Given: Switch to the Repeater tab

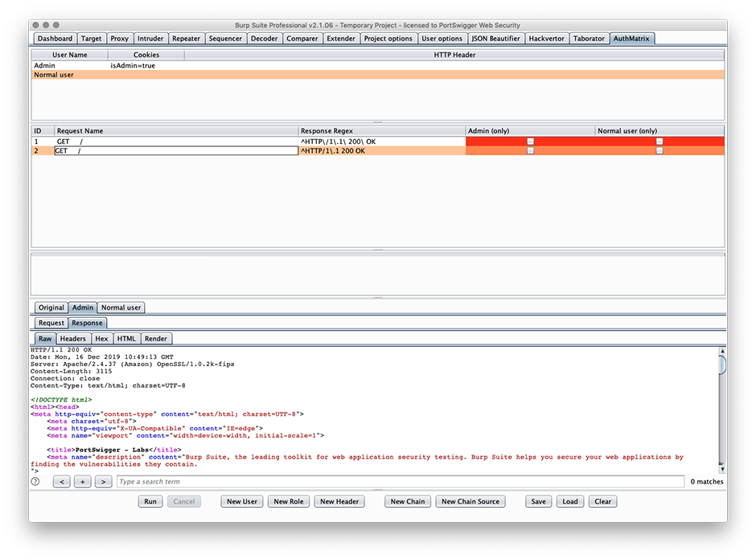Looking at the screenshot, I should [186, 38].
